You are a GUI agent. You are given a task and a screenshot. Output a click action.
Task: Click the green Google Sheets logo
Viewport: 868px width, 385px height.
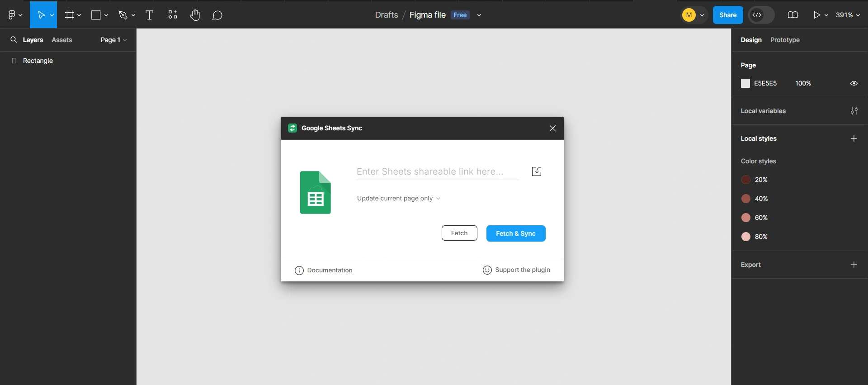pyautogui.click(x=316, y=192)
